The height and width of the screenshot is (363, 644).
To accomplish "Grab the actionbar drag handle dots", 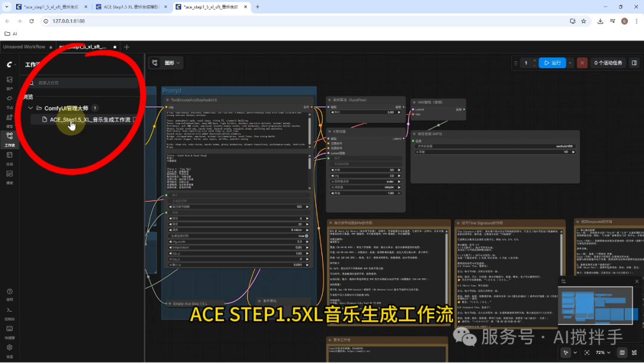I will click(x=516, y=63).
